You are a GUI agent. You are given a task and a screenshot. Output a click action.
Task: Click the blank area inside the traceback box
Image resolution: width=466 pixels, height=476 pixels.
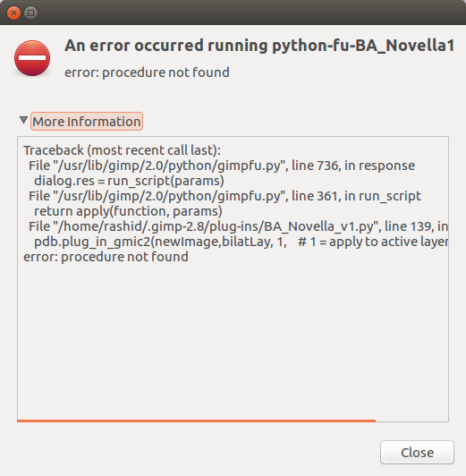click(233, 340)
